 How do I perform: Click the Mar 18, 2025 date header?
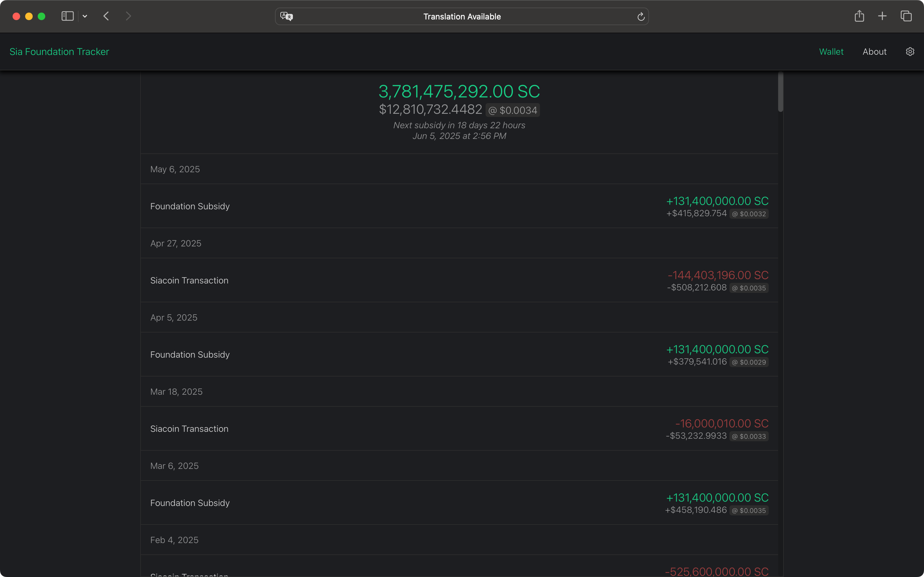click(176, 392)
